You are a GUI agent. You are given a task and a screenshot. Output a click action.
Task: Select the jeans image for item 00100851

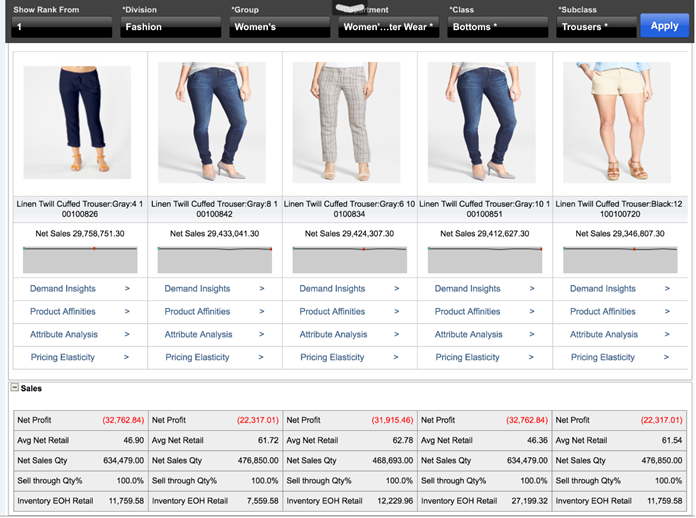click(x=482, y=123)
